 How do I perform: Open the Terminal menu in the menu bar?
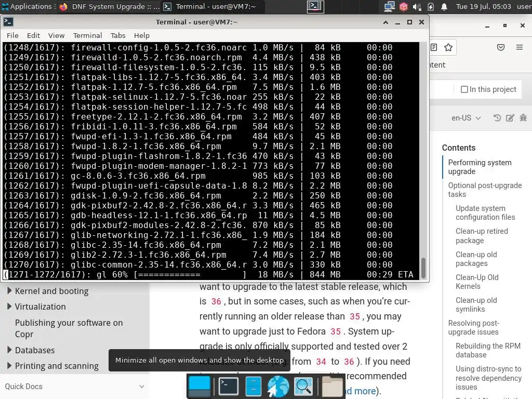pyautogui.click(x=87, y=35)
